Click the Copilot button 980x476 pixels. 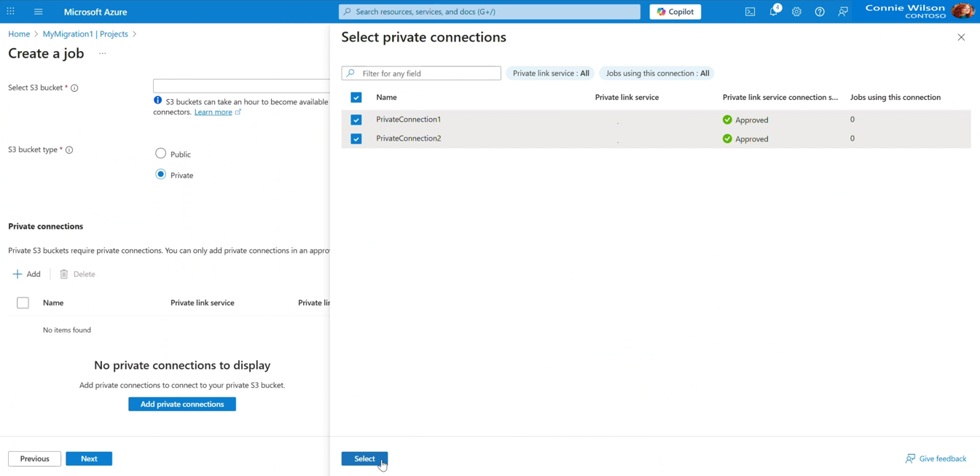point(675,12)
